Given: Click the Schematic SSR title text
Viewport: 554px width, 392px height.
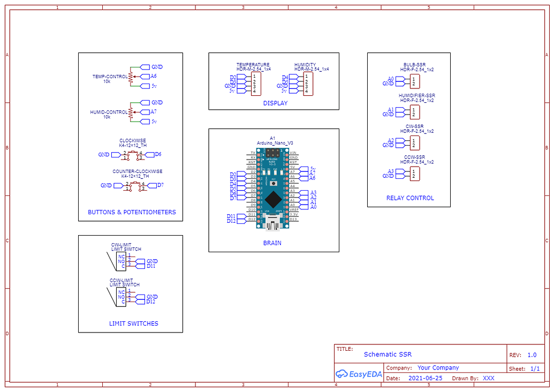Looking at the screenshot, I should pyautogui.click(x=388, y=354).
